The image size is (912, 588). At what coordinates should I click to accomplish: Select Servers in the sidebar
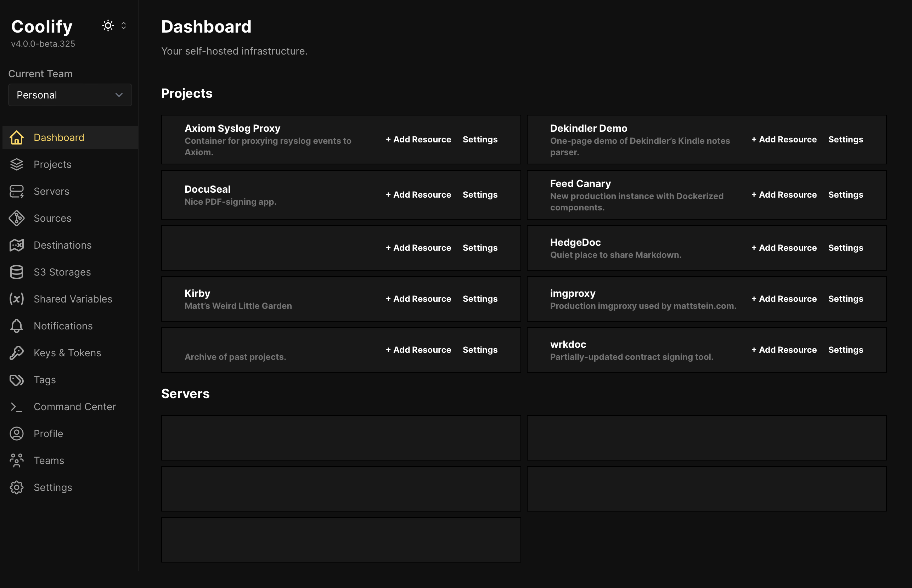(x=51, y=191)
